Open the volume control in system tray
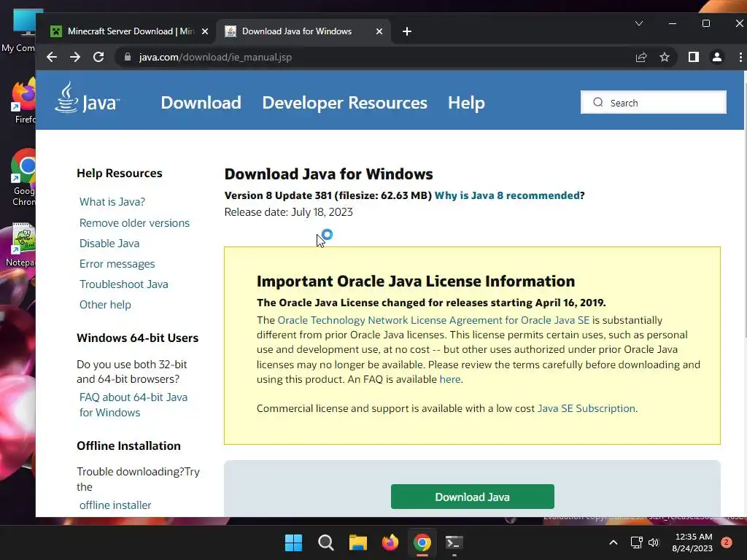Viewport: 747px width, 560px height. click(654, 542)
